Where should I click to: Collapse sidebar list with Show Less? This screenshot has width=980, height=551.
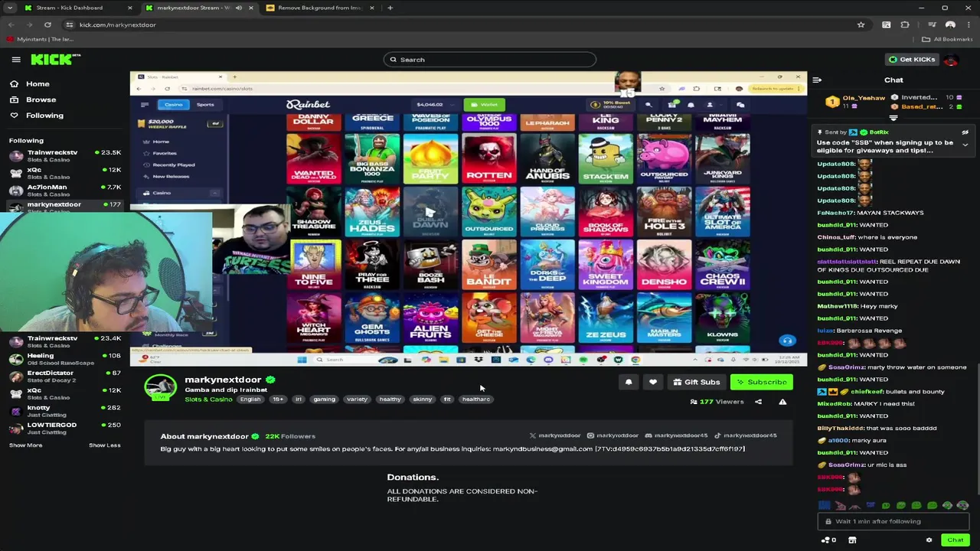(104, 445)
